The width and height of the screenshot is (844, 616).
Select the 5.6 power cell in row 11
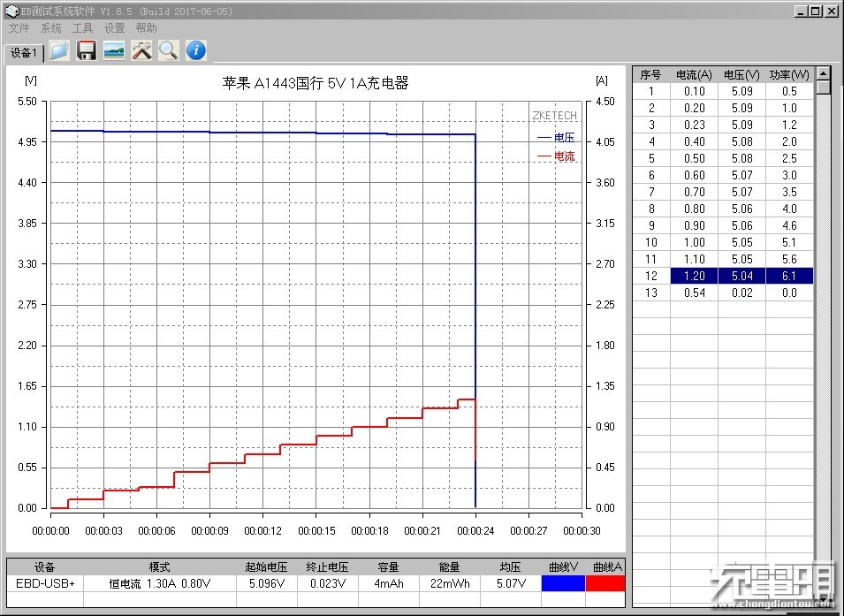789,260
